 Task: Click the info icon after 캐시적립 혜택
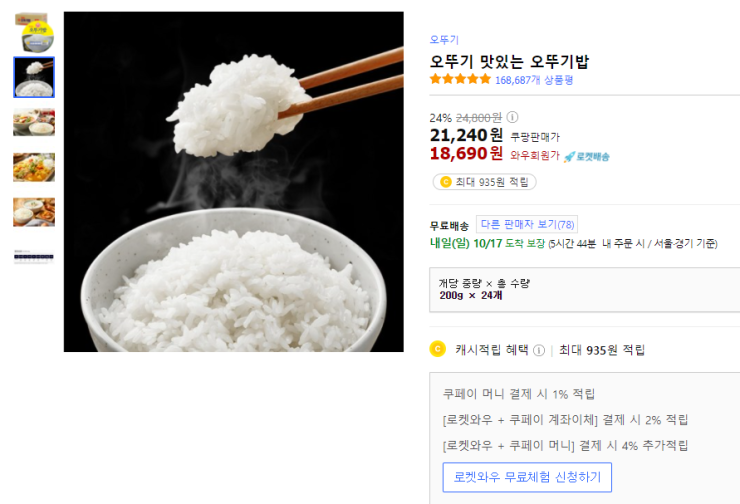point(539,350)
